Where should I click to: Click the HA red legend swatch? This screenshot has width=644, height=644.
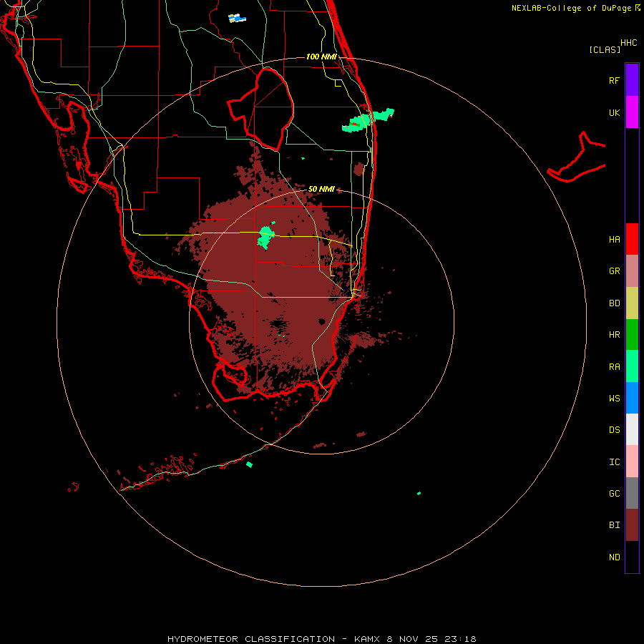click(632, 239)
